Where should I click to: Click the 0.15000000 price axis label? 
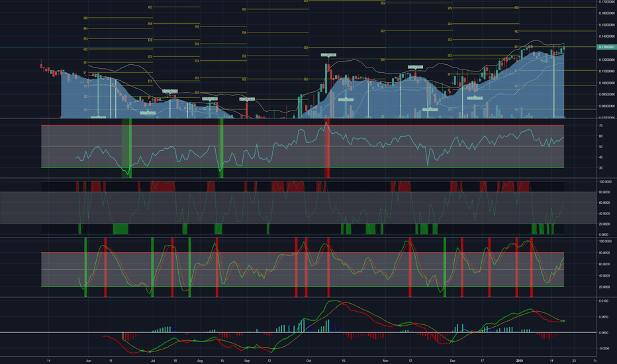click(606, 24)
